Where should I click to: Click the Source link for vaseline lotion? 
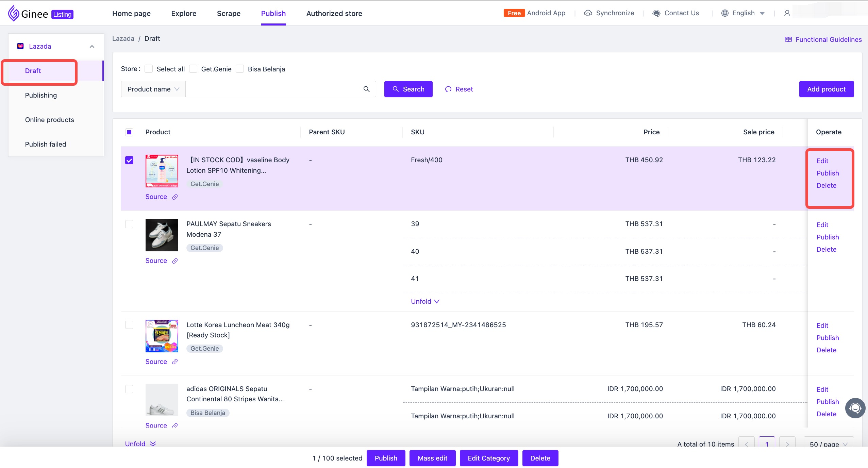tap(156, 197)
